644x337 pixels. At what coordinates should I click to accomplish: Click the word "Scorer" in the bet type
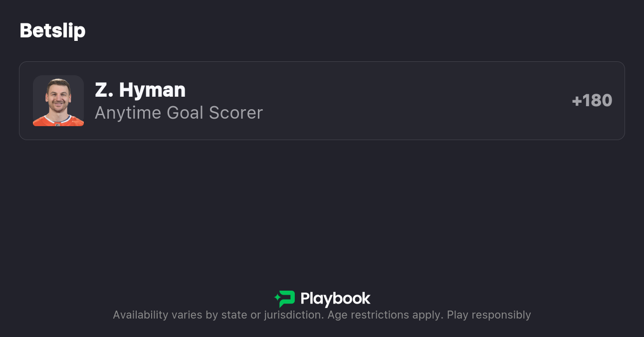pos(235,113)
